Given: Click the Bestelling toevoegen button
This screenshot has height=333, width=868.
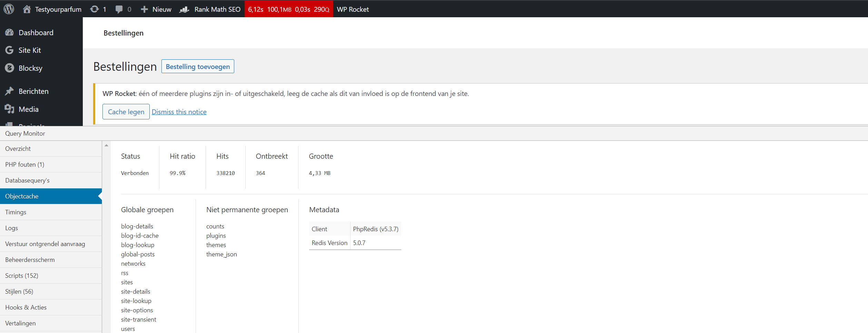Looking at the screenshot, I should 198,66.
